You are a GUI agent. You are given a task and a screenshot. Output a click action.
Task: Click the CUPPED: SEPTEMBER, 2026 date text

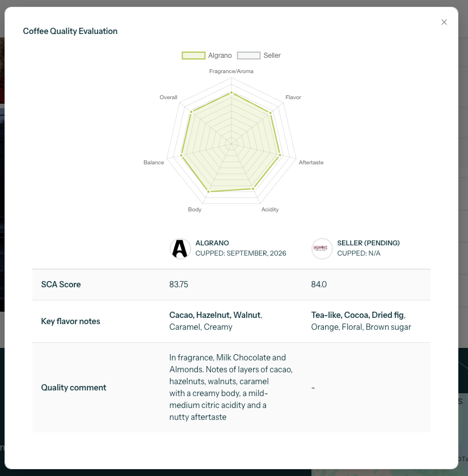click(x=241, y=253)
